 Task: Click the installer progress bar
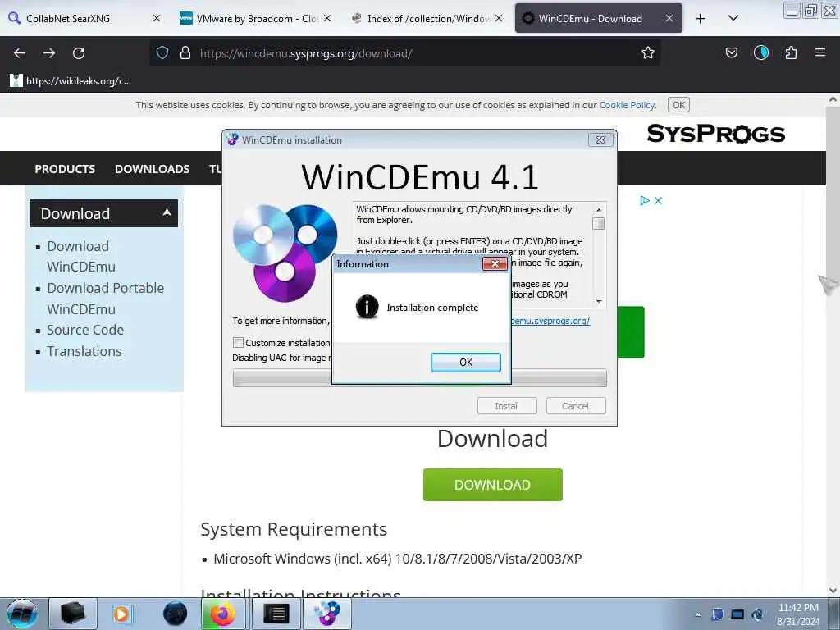(x=419, y=377)
